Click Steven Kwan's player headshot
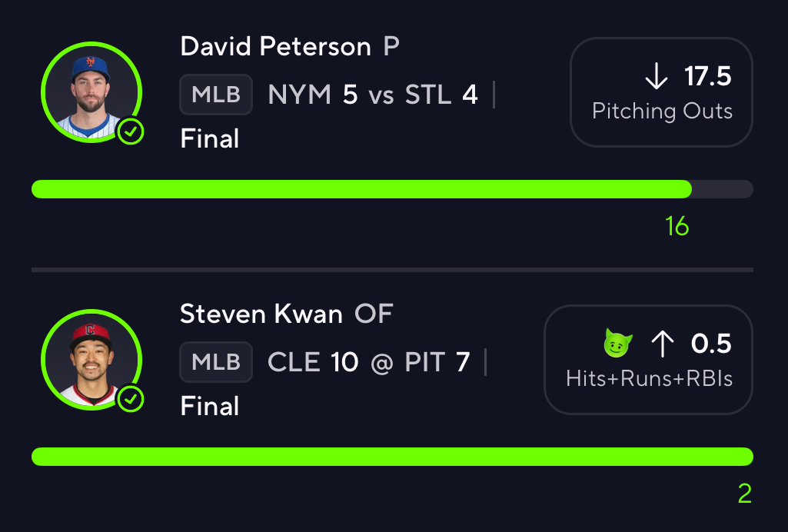 pos(91,360)
